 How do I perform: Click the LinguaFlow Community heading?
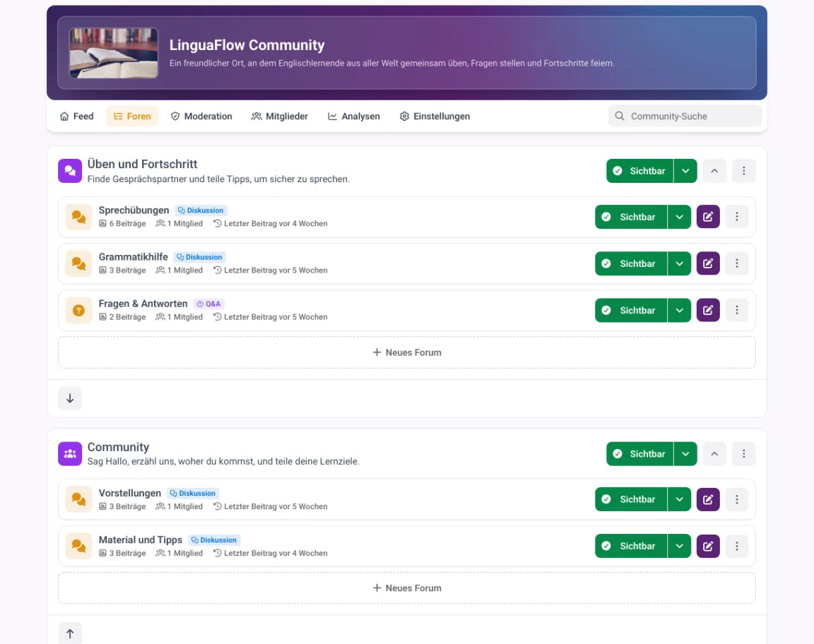coord(247,45)
